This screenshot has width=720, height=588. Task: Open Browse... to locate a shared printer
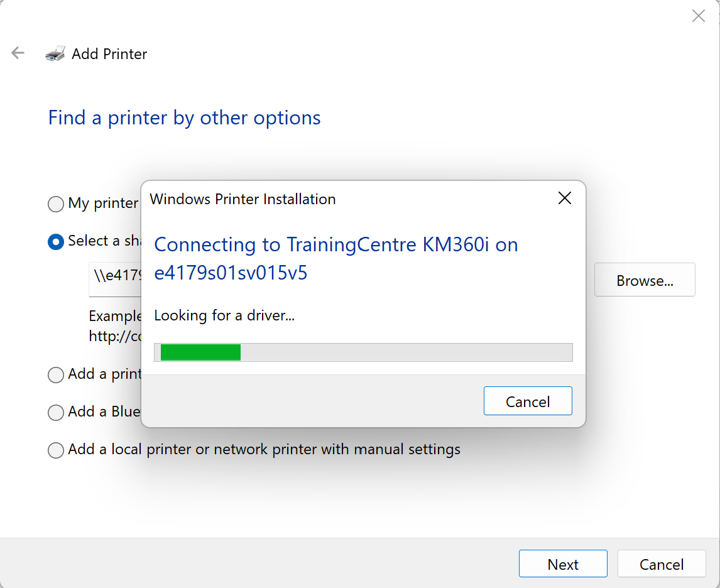645,280
